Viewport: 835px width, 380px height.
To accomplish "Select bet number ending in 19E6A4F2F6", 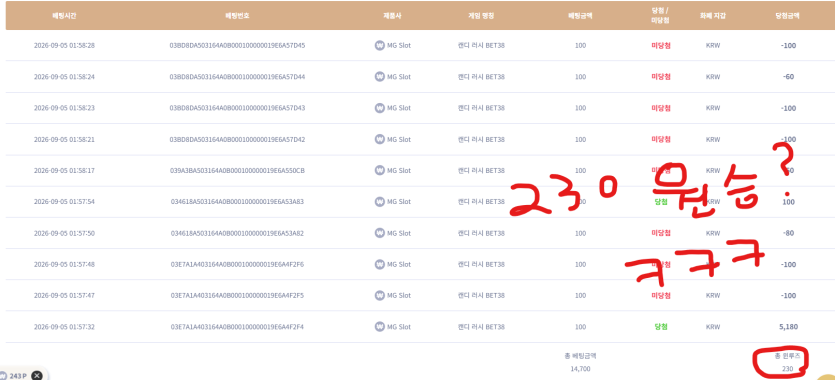I will click(x=237, y=264).
